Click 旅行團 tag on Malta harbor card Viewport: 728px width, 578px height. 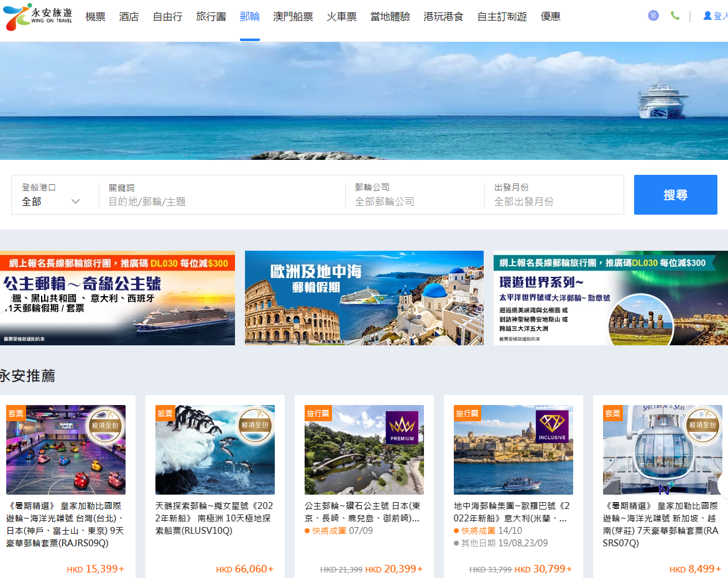tap(467, 413)
